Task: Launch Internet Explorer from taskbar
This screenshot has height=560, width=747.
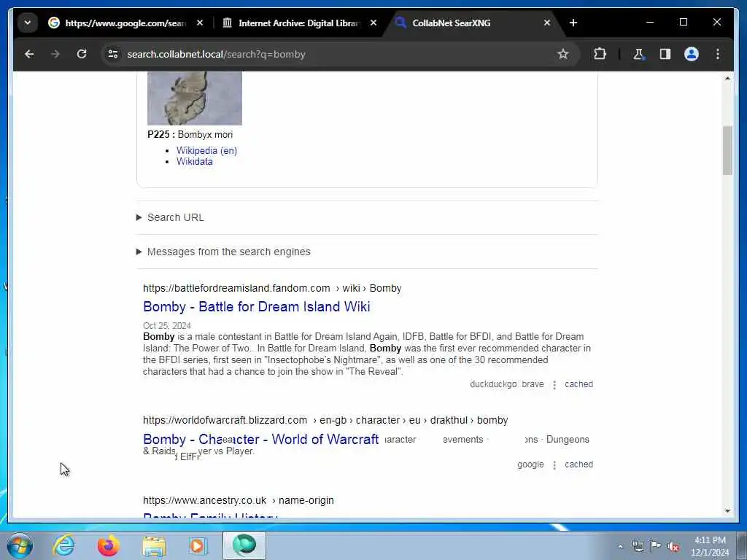Action: point(63,545)
